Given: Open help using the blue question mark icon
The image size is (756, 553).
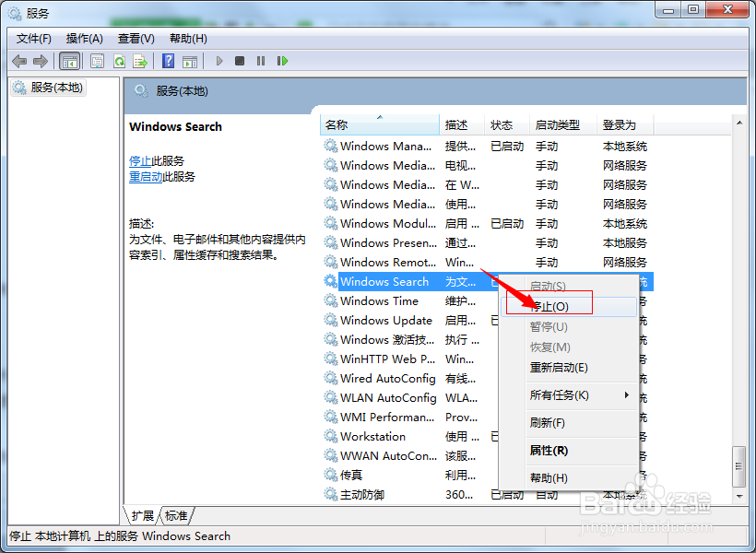Looking at the screenshot, I should [169, 61].
